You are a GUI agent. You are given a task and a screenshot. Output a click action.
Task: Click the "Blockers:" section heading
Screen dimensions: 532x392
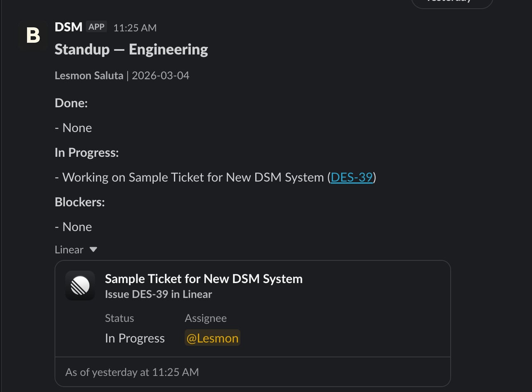click(x=80, y=202)
